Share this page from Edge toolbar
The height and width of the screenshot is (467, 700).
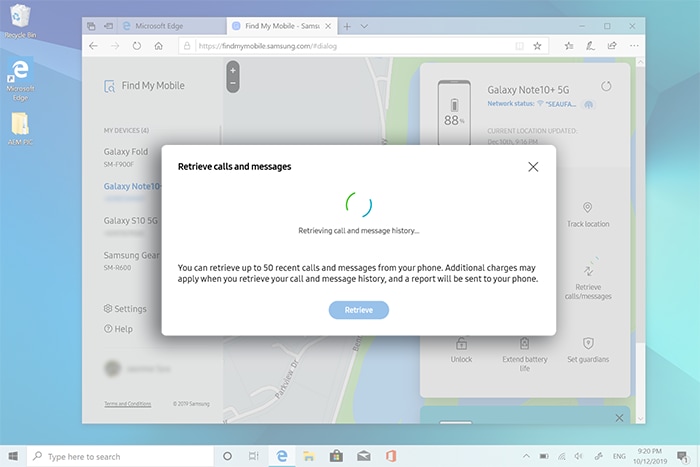tap(612, 46)
